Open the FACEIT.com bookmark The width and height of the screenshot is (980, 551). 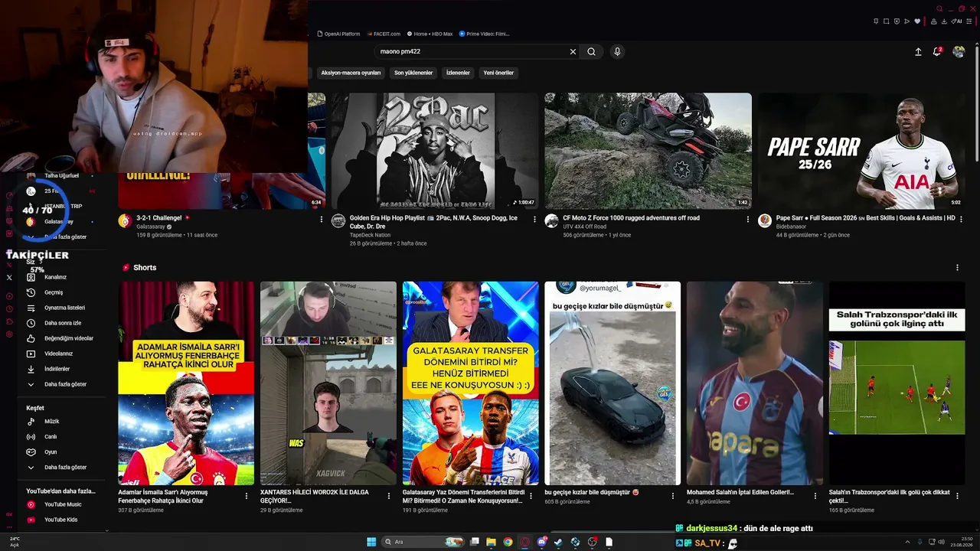click(384, 34)
